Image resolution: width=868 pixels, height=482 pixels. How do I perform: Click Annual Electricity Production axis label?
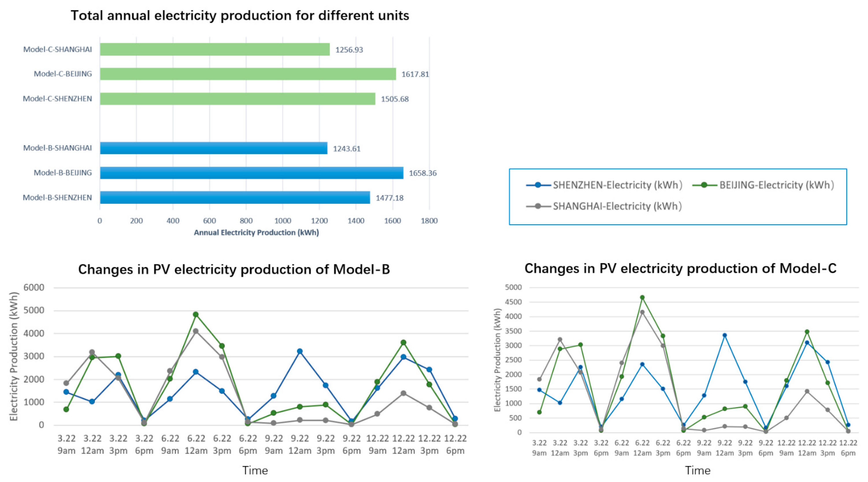pyautogui.click(x=256, y=232)
